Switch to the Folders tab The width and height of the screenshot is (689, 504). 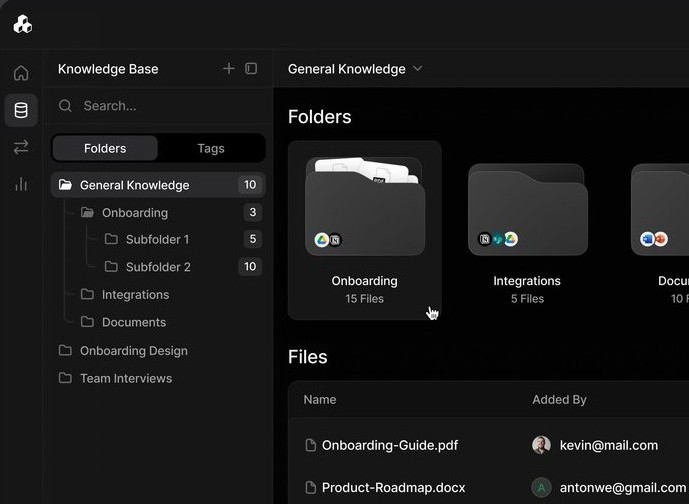pyautogui.click(x=105, y=148)
